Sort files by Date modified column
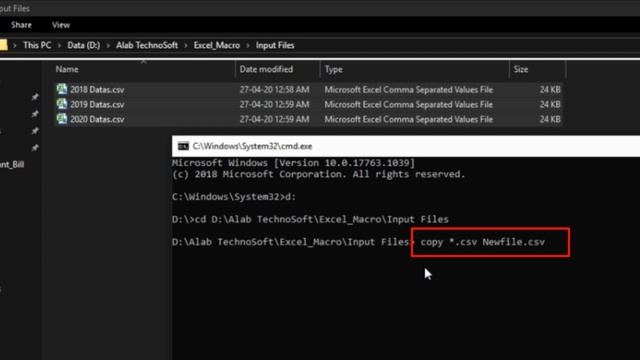The width and height of the screenshot is (640, 360). click(x=266, y=69)
